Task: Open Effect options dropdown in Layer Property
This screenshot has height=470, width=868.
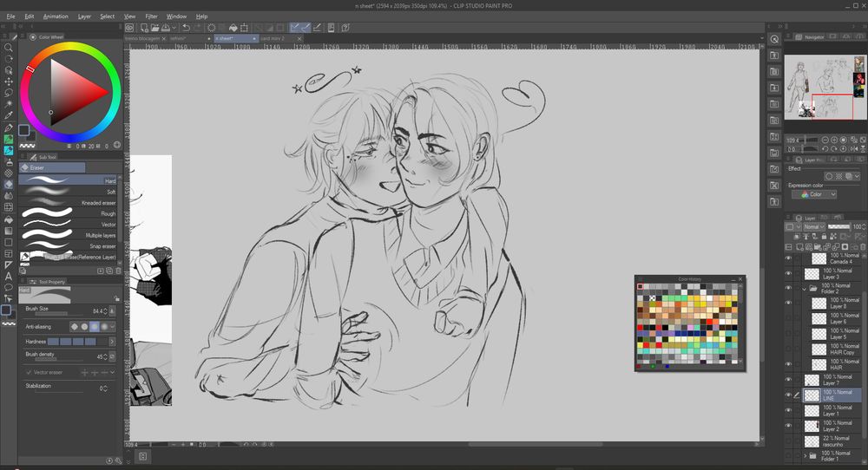Action: pos(858,176)
